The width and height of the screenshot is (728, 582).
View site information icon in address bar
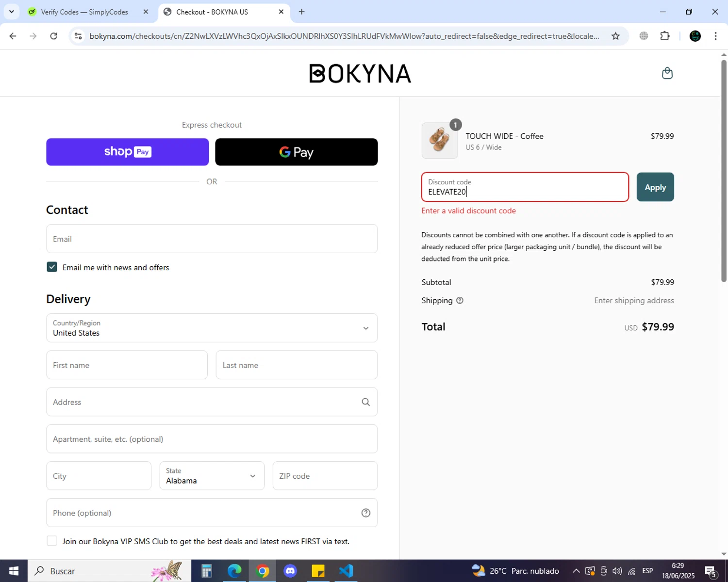[x=78, y=36]
